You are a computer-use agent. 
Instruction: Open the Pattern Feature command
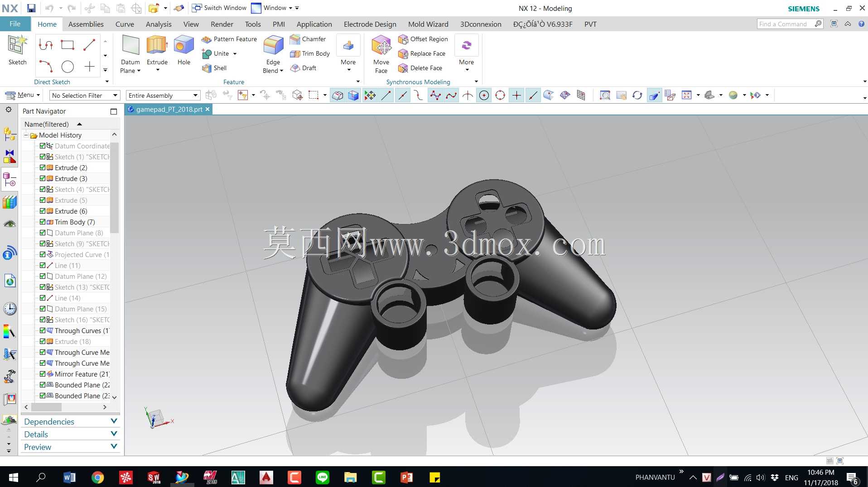coord(229,39)
